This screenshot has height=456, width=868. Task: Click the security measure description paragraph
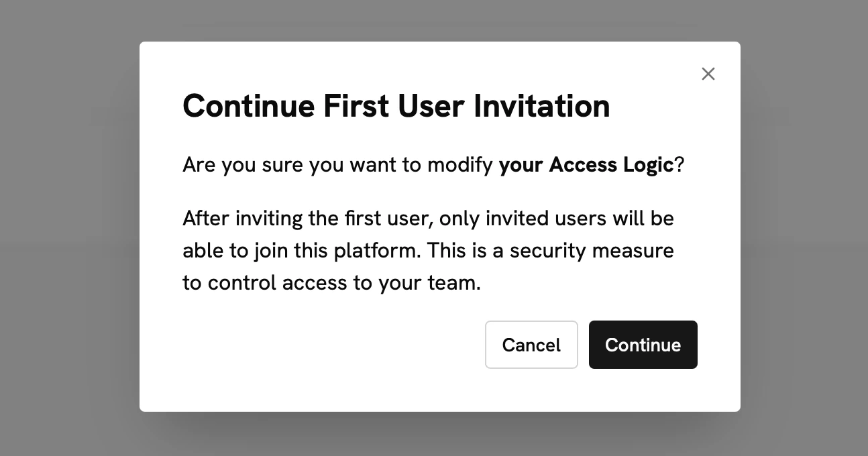click(x=428, y=250)
